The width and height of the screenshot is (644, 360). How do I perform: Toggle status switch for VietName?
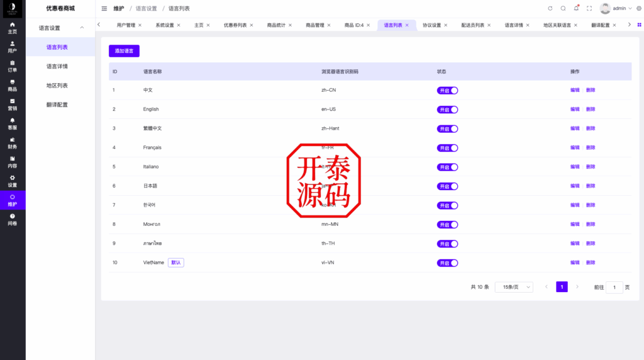pyautogui.click(x=447, y=263)
